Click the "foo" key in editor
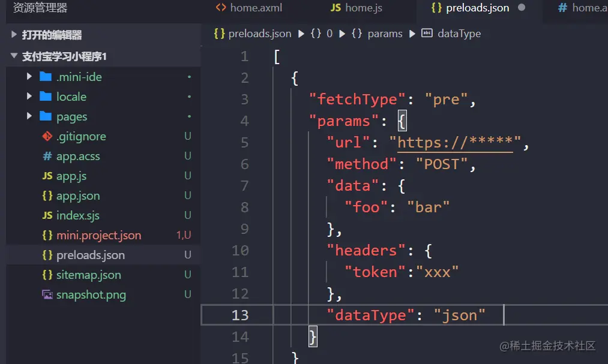 366,207
